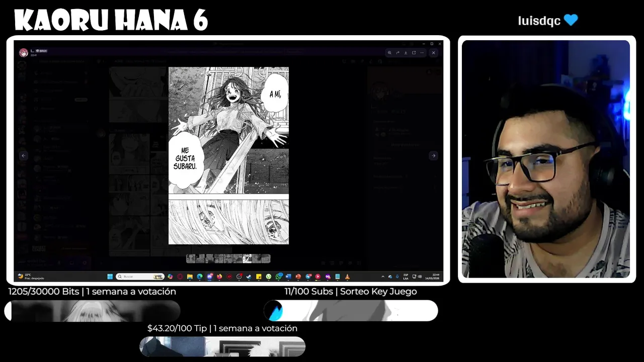
Task: Go to the next image arrow
Action: click(x=433, y=156)
